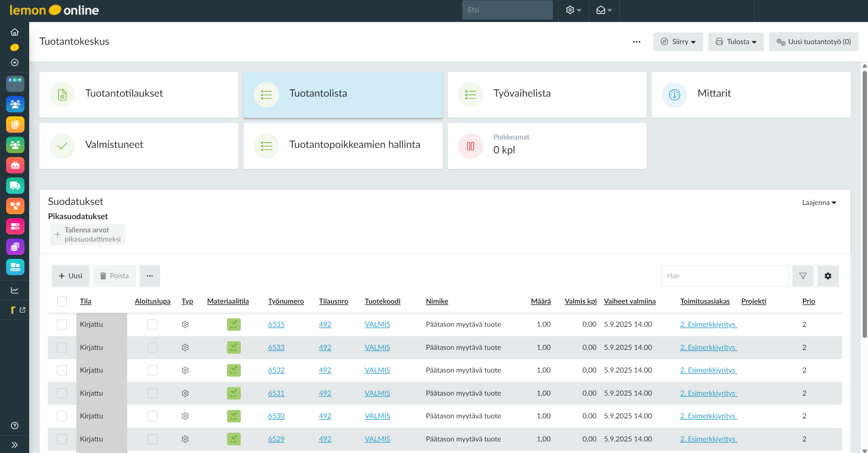This screenshot has width=868, height=453.
Task: Open table settings gear icon
Action: pos(828,276)
